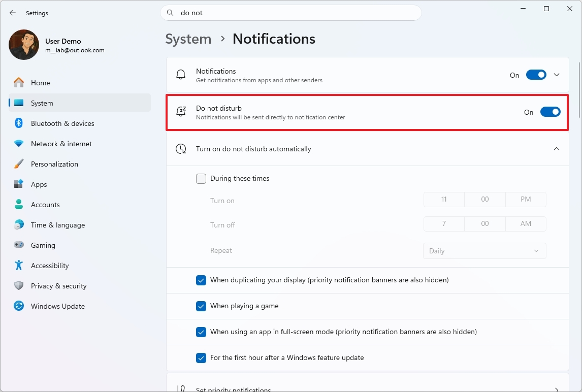Disable the Notifications toggle

536,75
